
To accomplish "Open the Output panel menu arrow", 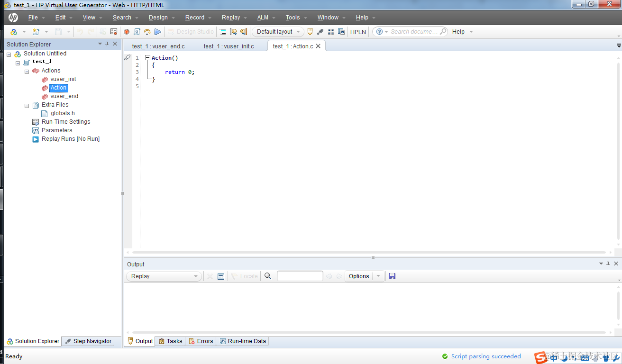I will coord(601,264).
